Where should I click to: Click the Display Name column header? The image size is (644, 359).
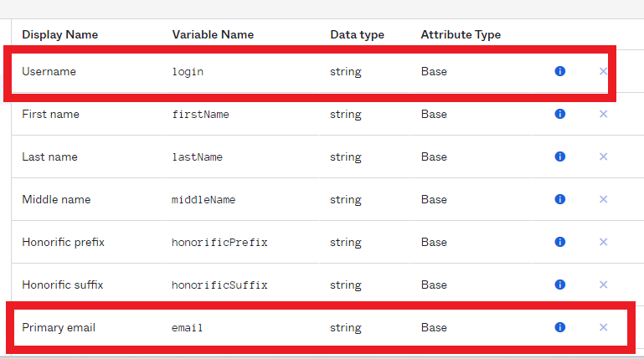tap(59, 35)
